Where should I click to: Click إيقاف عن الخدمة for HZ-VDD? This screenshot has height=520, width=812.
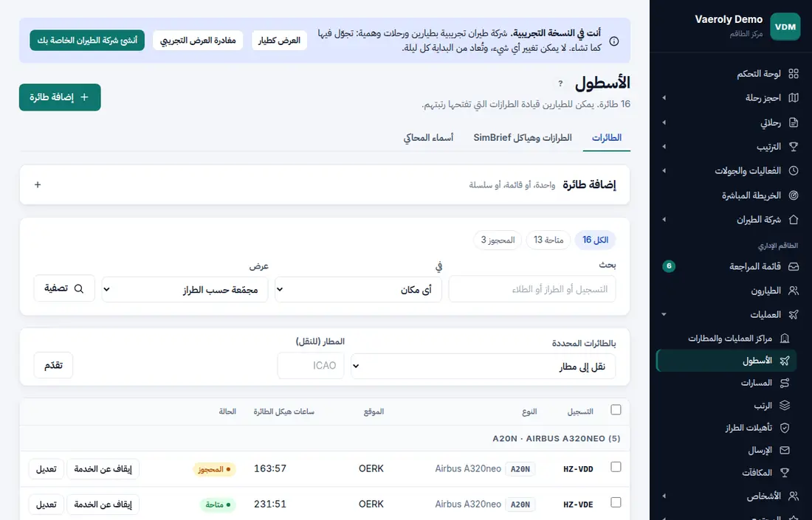click(103, 469)
